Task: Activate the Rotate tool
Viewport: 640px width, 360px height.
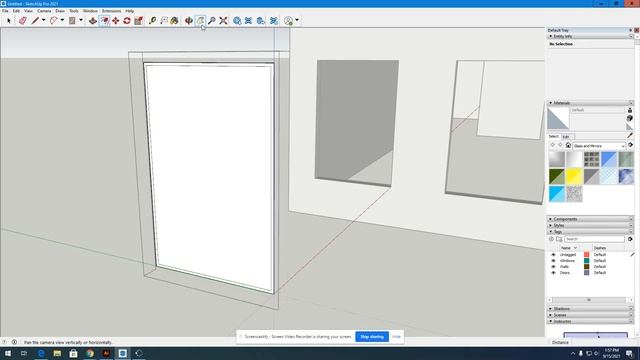Action: click(127, 20)
